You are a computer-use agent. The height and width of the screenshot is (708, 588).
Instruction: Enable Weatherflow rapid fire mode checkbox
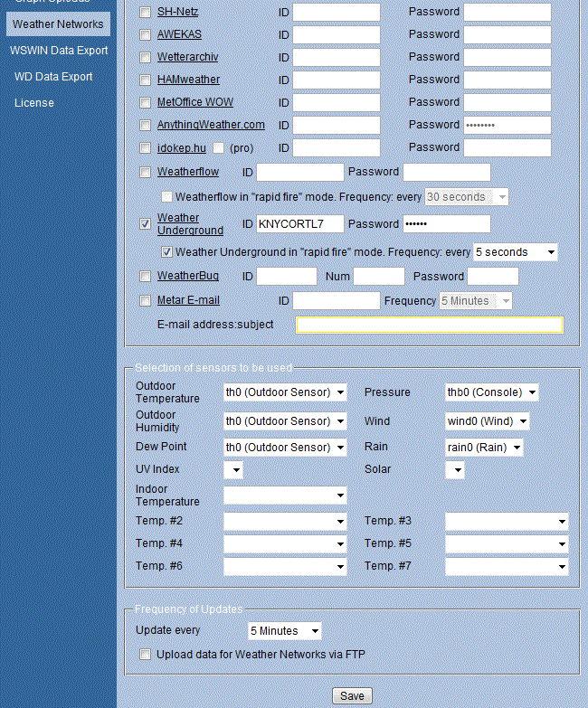(166, 197)
